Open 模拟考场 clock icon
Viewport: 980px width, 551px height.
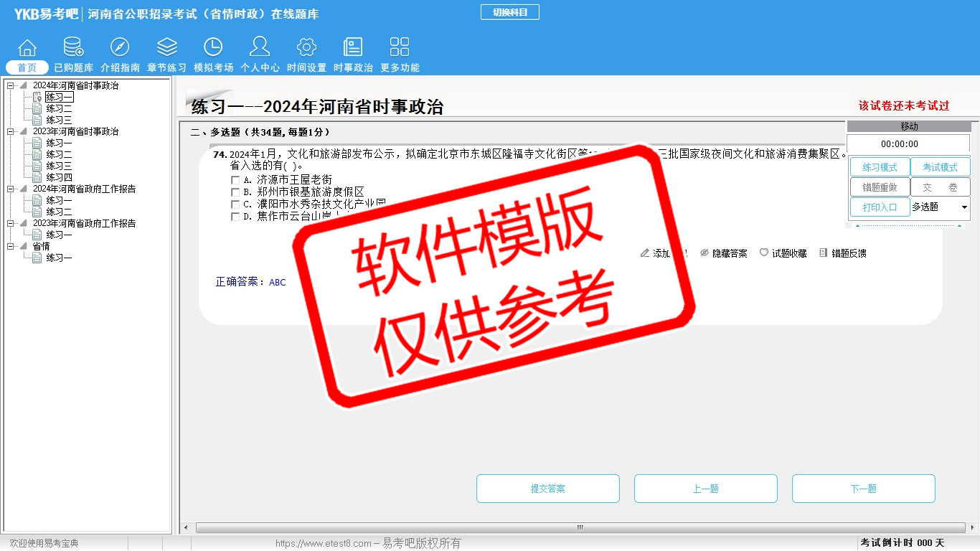pos(213,48)
